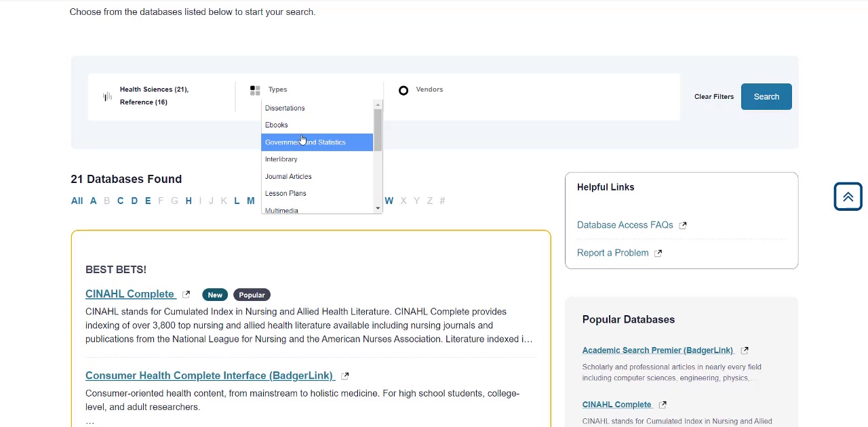Click the Vendors circle icon
Image resolution: width=868 pixels, height=427 pixels.
point(403,90)
